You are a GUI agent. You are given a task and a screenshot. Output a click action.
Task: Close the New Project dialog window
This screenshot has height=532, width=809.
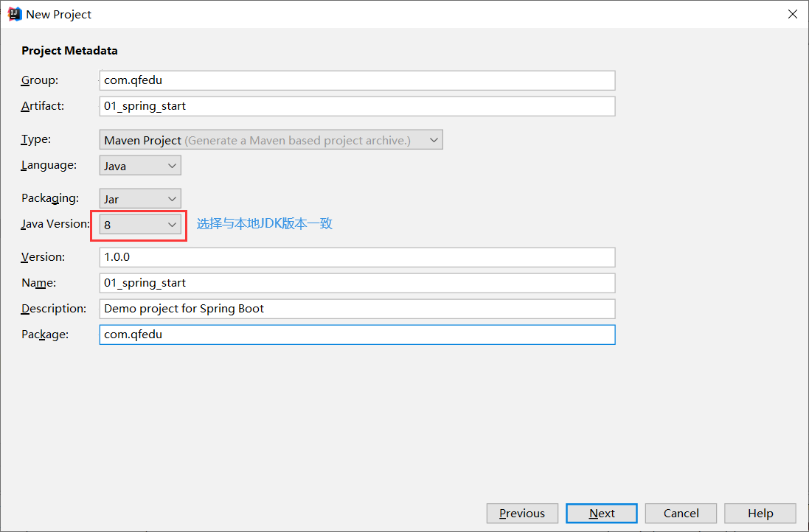point(793,14)
